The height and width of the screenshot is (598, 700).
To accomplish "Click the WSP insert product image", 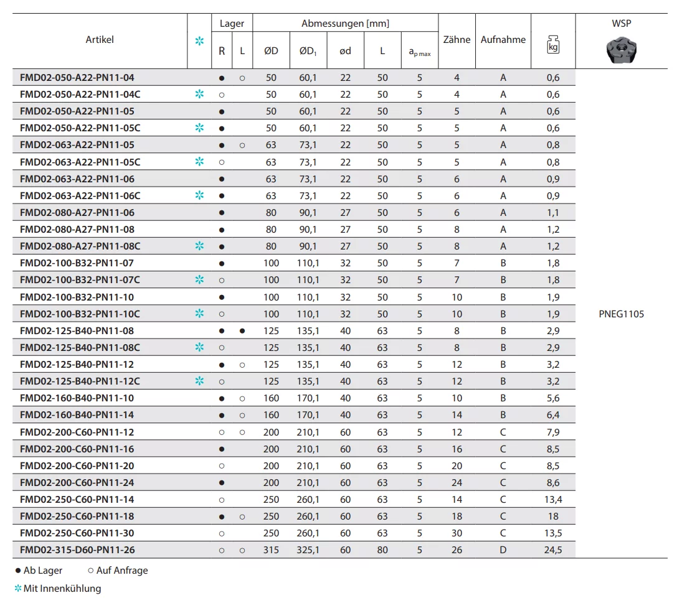I will point(621,50).
